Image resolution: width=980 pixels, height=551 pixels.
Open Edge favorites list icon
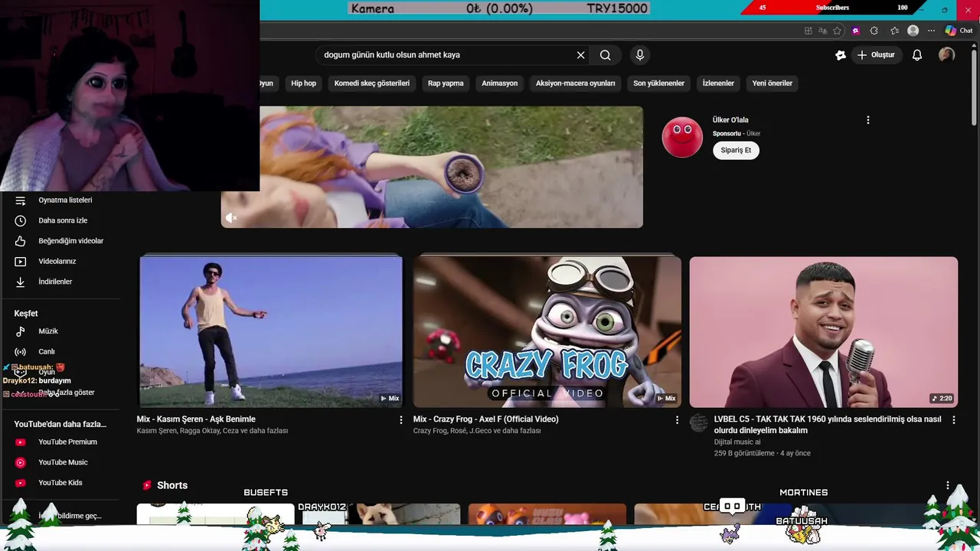click(x=894, y=31)
